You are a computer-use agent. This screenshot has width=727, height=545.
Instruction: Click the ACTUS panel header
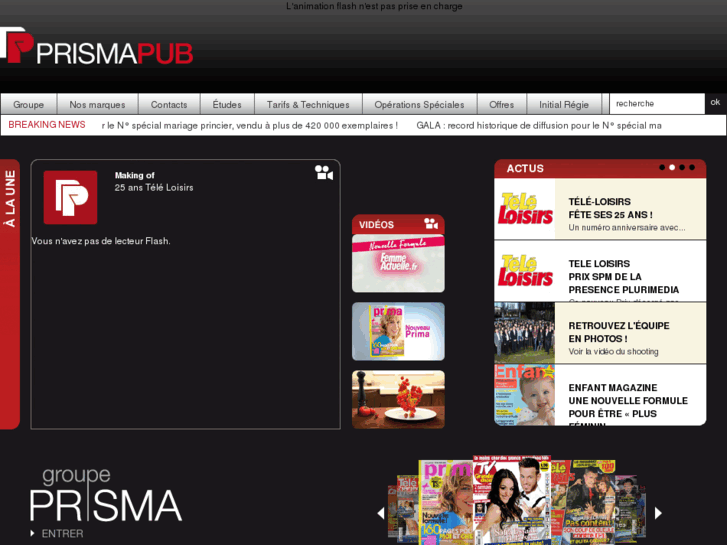coord(600,168)
